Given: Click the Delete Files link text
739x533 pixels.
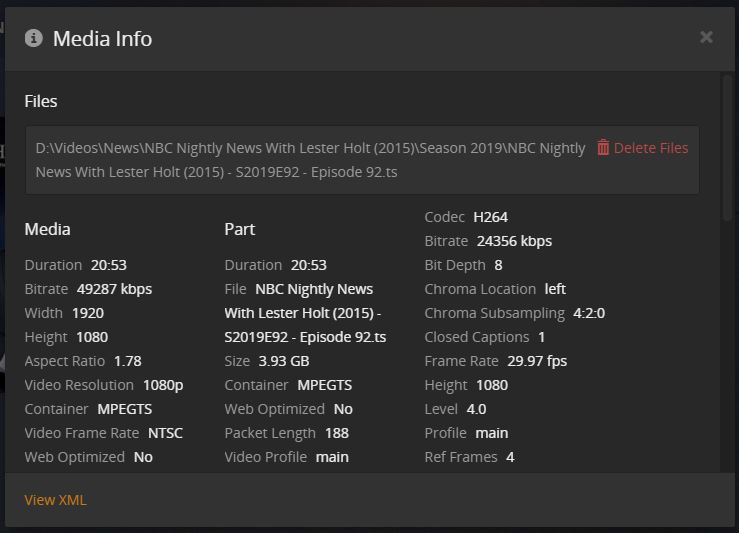Looking at the screenshot, I should pyautogui.click(x=651, y=148).
